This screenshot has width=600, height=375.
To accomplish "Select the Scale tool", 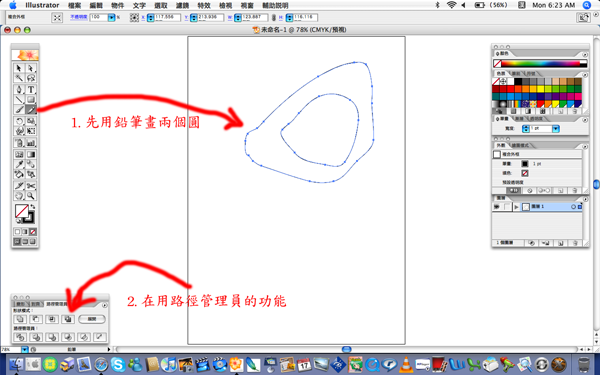I will [x=31, y=121].
